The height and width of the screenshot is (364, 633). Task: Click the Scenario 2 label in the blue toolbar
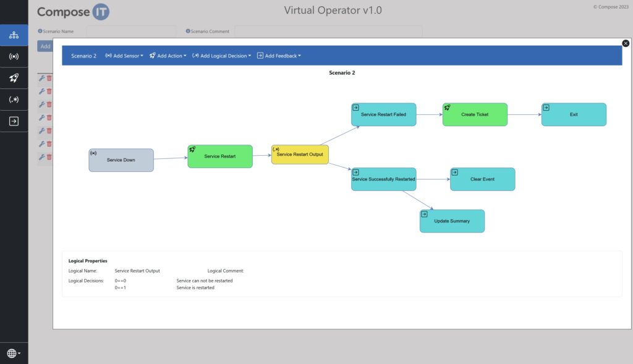[83, 56]
